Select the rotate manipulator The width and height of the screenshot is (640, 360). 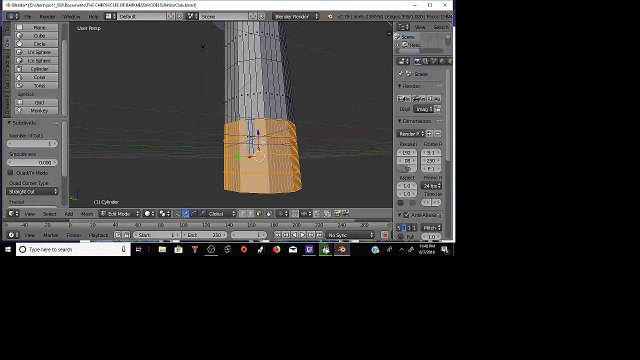pyautogui.click(x=194, y=213)
